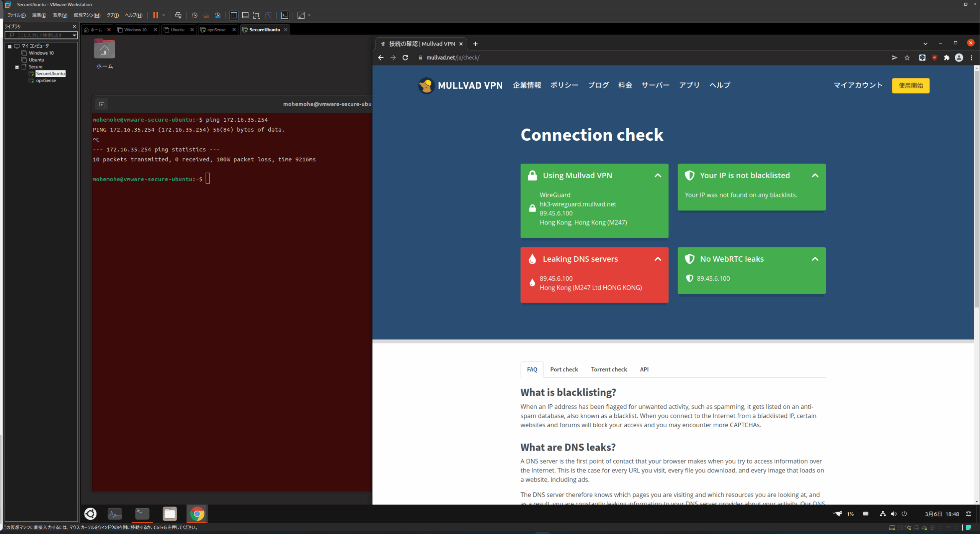Image resolution: width=980 pixels, height=534 pixels.
Task: Open the system monitor dock icon
Action: 114,514
